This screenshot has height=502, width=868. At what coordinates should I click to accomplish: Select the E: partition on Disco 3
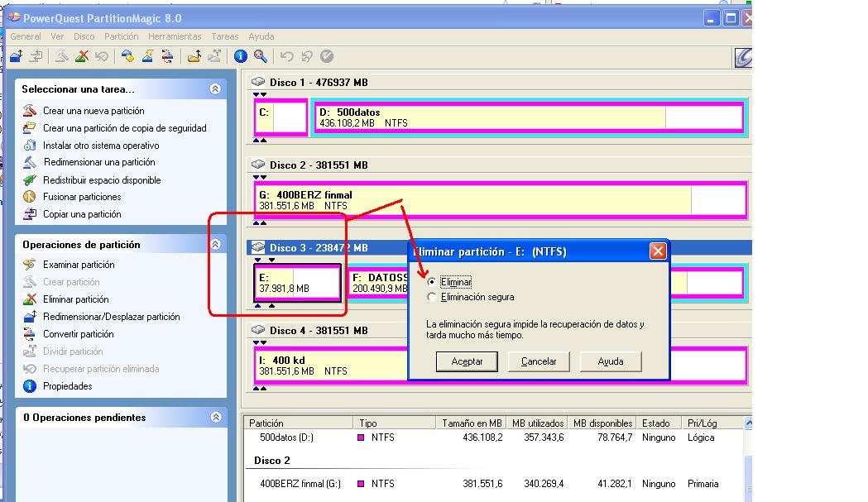297,282
